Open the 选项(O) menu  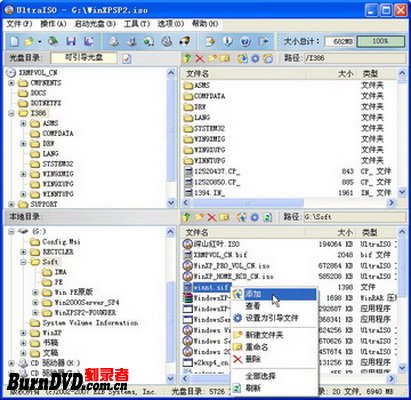[171, 24]
